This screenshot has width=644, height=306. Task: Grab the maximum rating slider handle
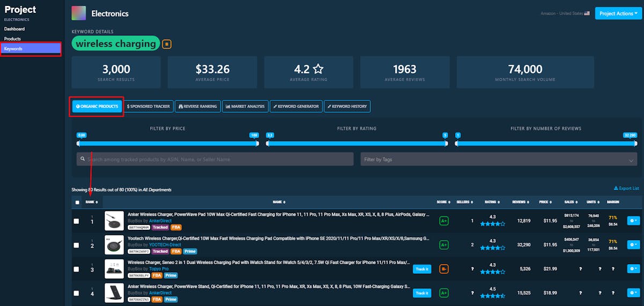[446, 143]
